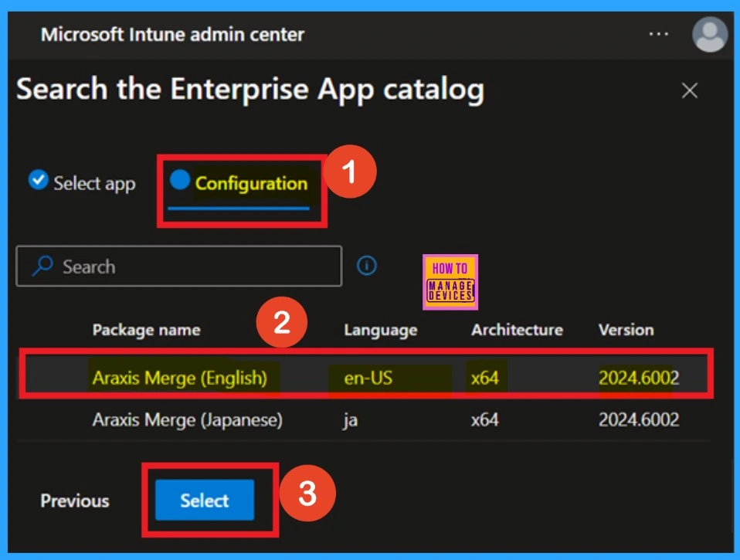Select Araxis Merge (English) package
The width and height of the screenshot is (740, 560).
[180, 378]
